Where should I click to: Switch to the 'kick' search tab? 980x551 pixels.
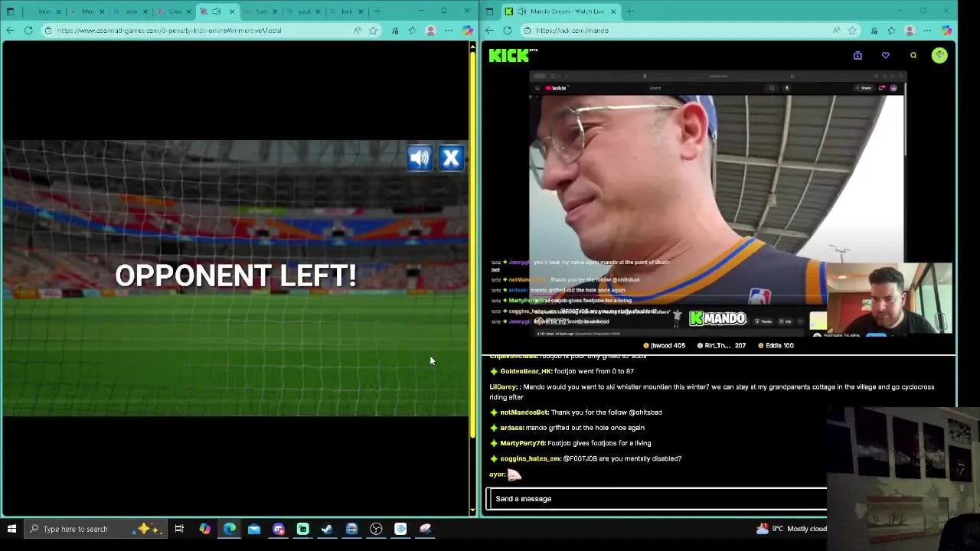[346, 11]
